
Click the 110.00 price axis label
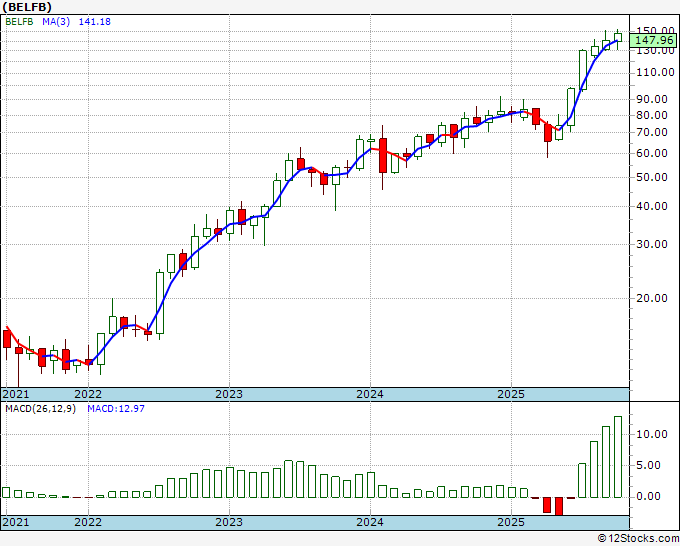click(x=655, y=72)
